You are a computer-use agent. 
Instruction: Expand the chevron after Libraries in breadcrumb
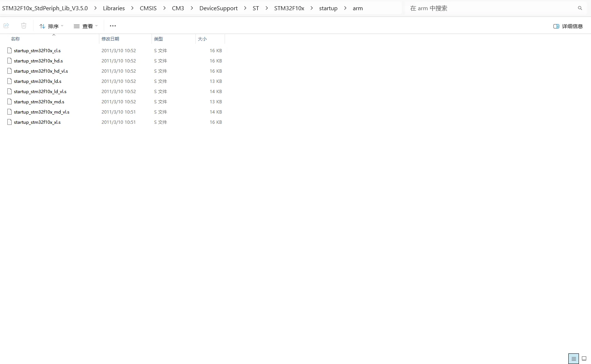pos(132,8)
